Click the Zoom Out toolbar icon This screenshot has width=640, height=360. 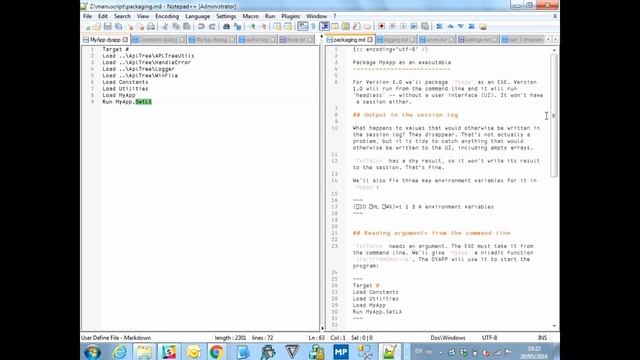tap(263, 27)
